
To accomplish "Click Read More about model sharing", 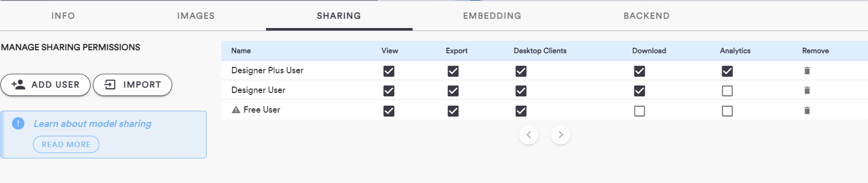I will [x=66, y=144].
